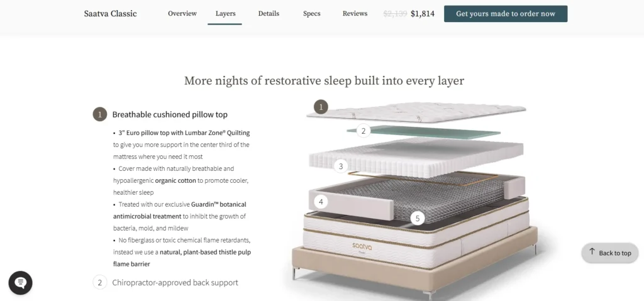Select hotspot 4 on the edge rail

pyautogui.click(x=321, y=202)
